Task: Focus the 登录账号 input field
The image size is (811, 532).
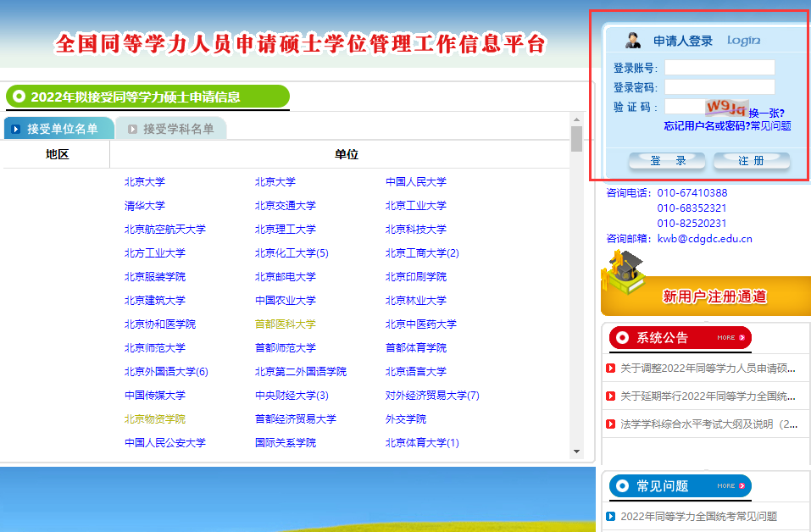Action: 719,67
